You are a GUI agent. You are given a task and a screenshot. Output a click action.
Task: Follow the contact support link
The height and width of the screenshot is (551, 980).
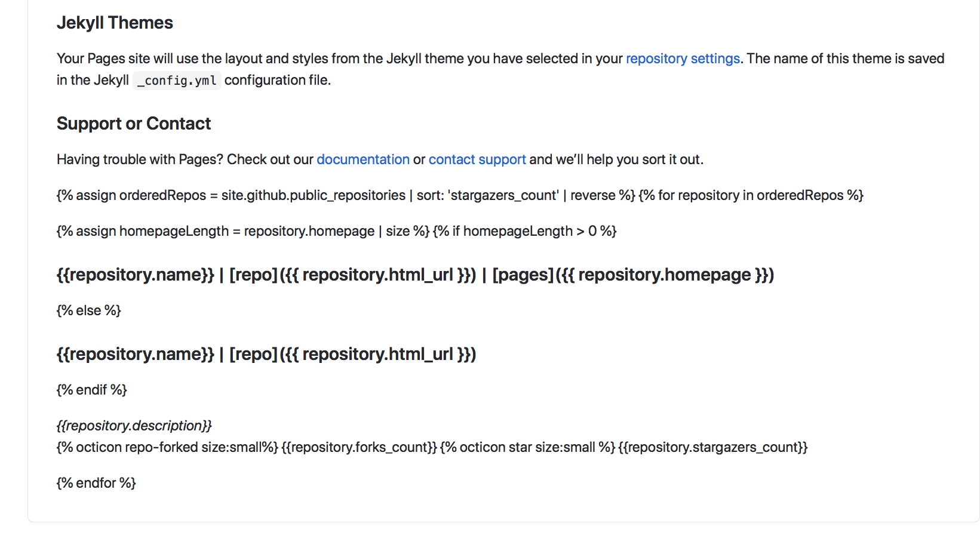coord(477,159)
